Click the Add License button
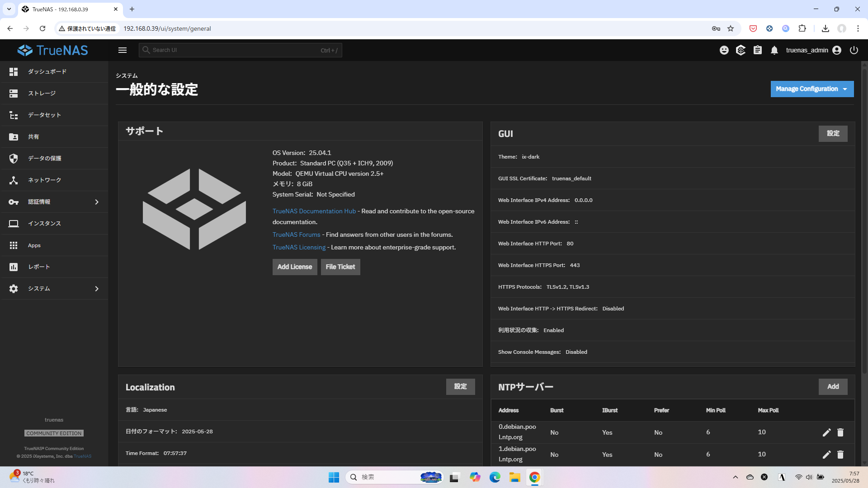 (x=295, y=267)
